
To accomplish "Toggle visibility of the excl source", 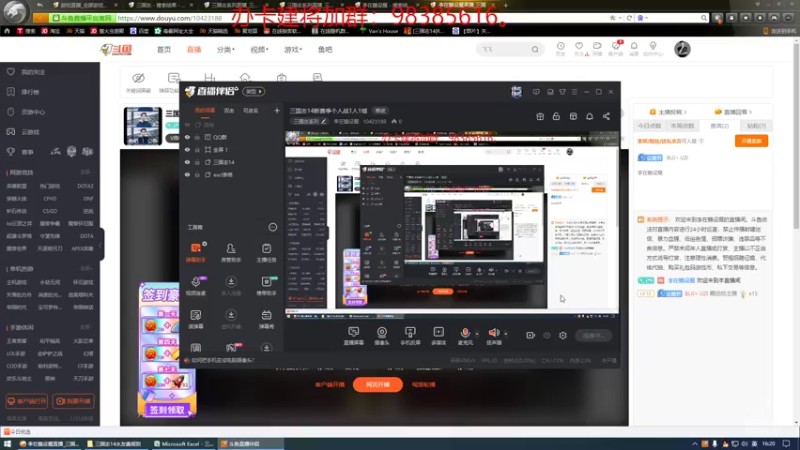I will [x=187, y=174].
